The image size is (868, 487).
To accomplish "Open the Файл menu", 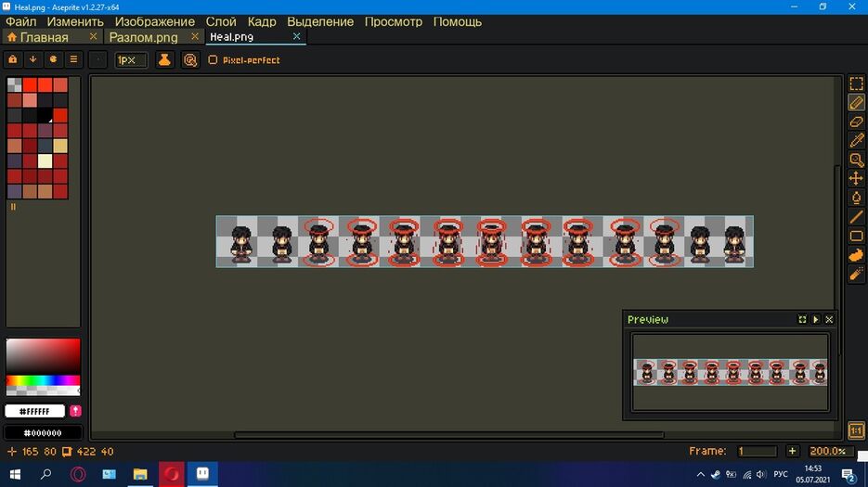I will coord(21,21).
